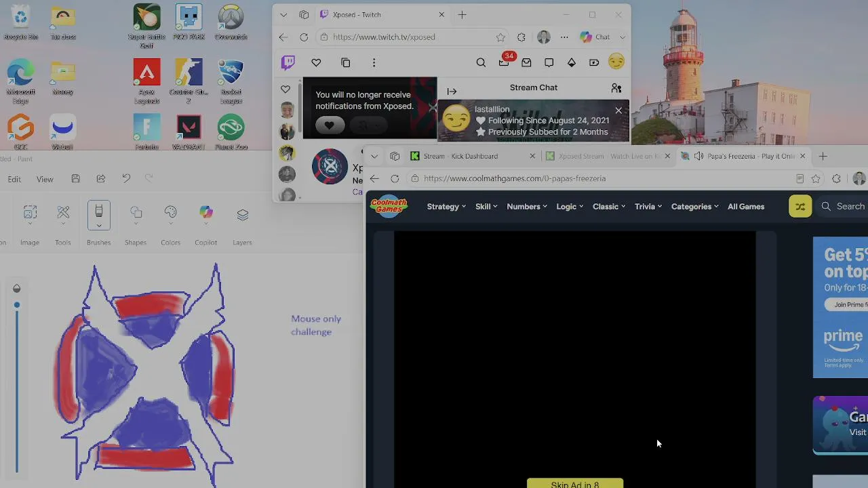Expand the Classic dropdown on Coolmath
Viewport: 868px width, 488px height.
click(608, 207)
